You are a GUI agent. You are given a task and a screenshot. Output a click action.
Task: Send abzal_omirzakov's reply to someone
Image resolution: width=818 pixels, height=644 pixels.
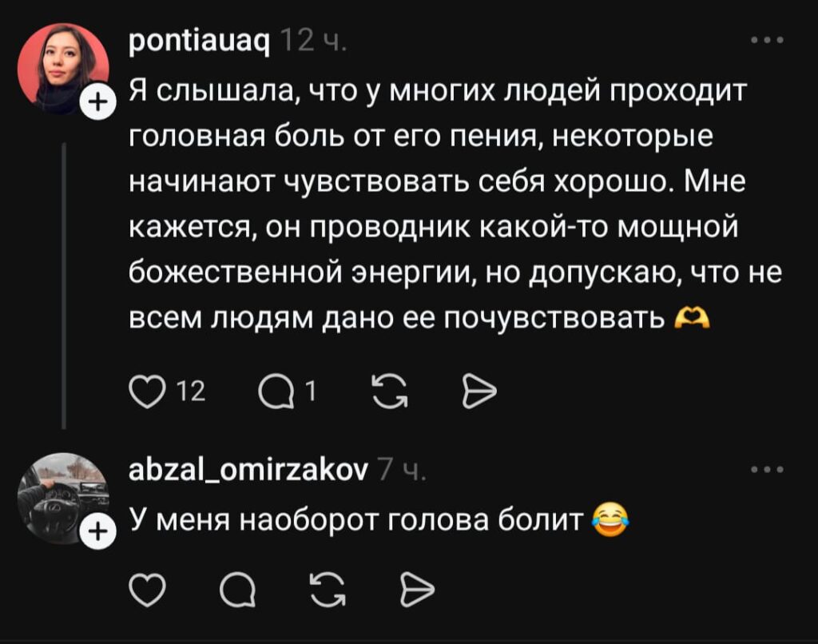(x=416, y=592)
